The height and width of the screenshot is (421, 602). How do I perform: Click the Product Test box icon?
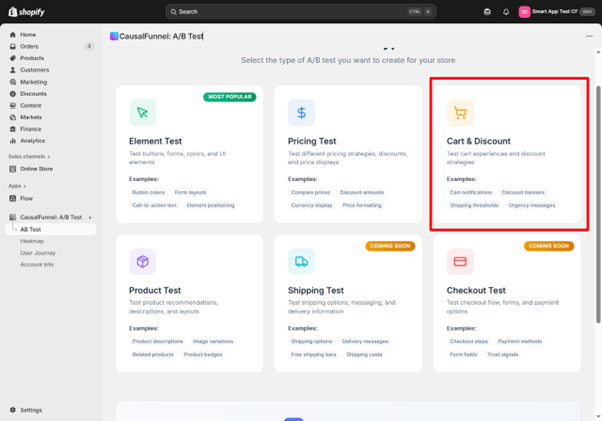[x=142, y=262]
